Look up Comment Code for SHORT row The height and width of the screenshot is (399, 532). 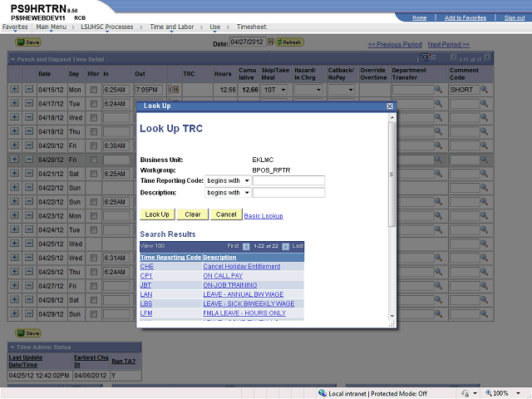[x=484, y=90]
